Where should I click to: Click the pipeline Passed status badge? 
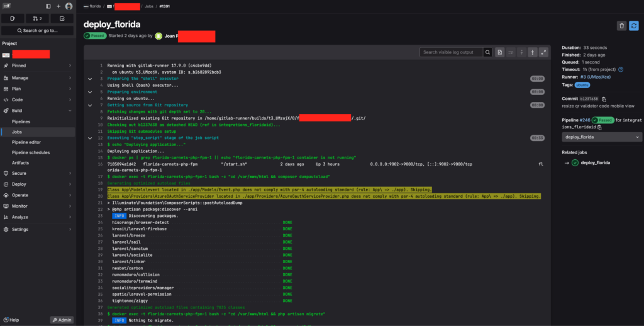[602, 120]
